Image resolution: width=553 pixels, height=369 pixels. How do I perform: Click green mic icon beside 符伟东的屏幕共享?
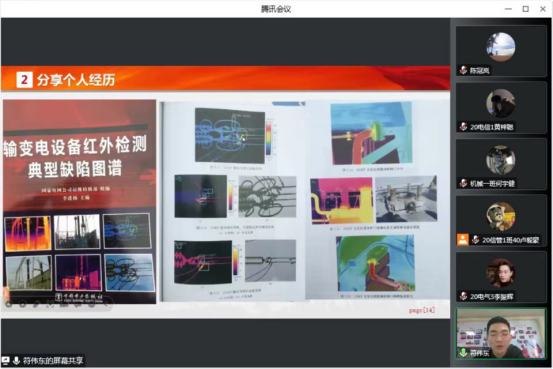[x=16, y=361]
